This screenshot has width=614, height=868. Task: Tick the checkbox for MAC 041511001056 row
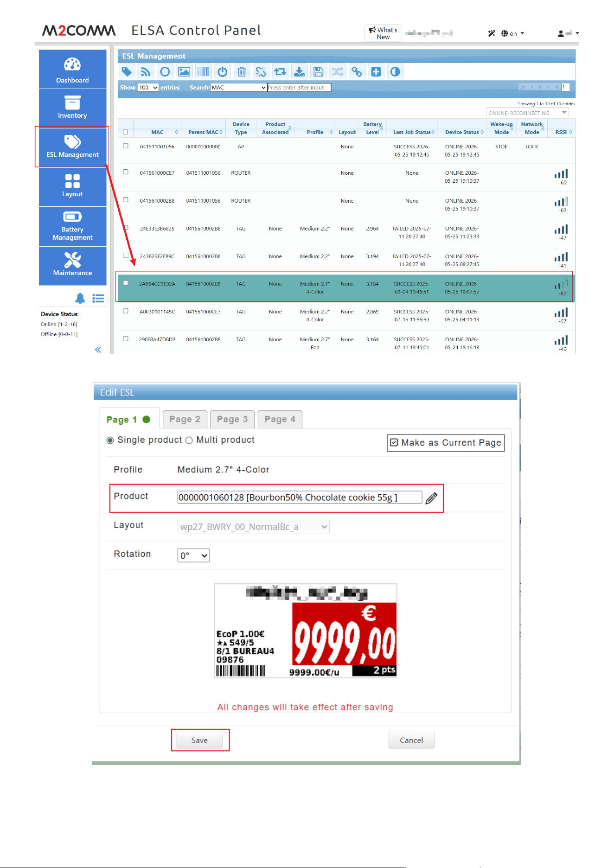click(126, 146)
